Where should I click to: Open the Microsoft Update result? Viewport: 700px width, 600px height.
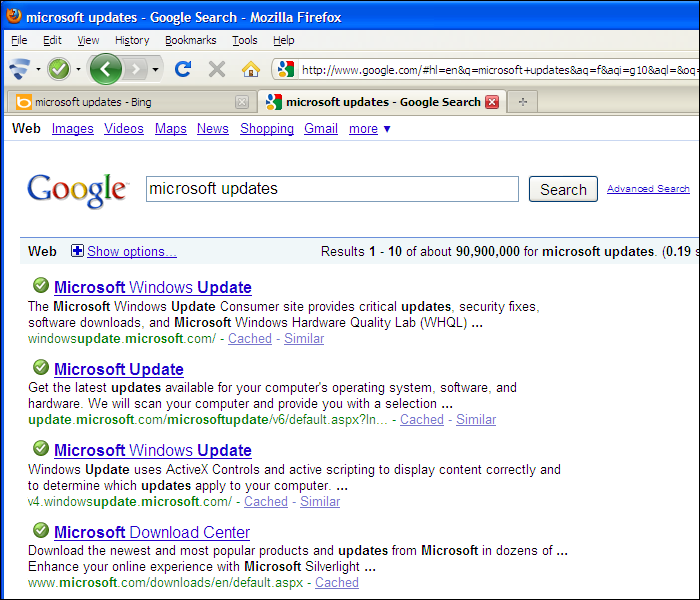click(x=119, y=369)
